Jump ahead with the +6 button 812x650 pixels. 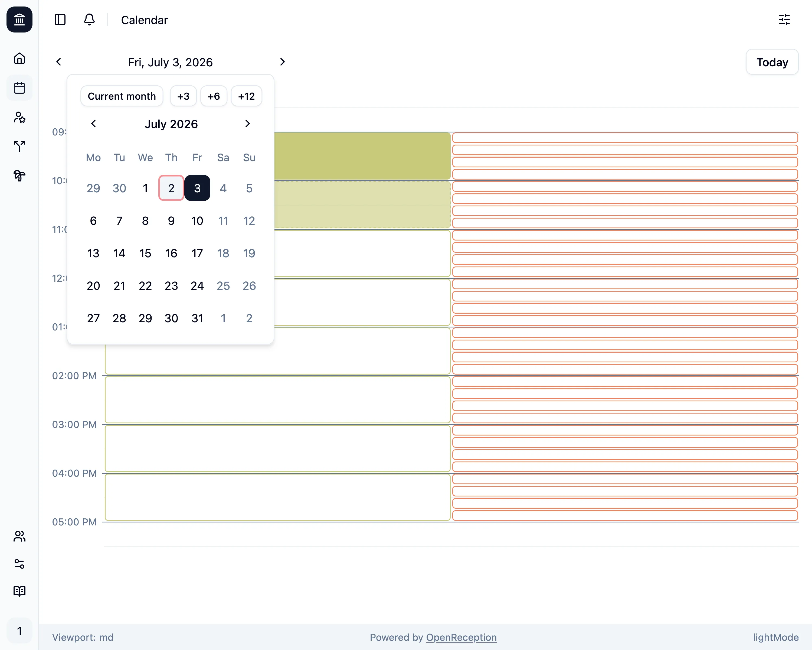point(214,96)
